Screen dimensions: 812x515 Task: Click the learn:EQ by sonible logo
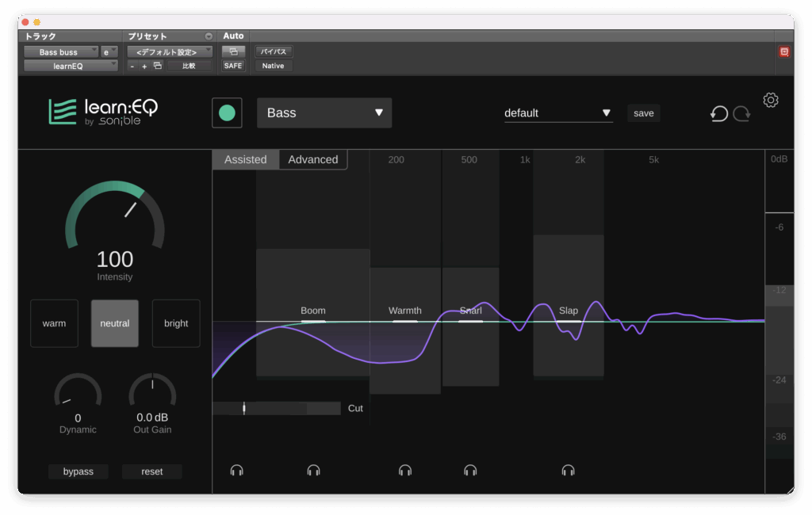(x=103, y=112)
